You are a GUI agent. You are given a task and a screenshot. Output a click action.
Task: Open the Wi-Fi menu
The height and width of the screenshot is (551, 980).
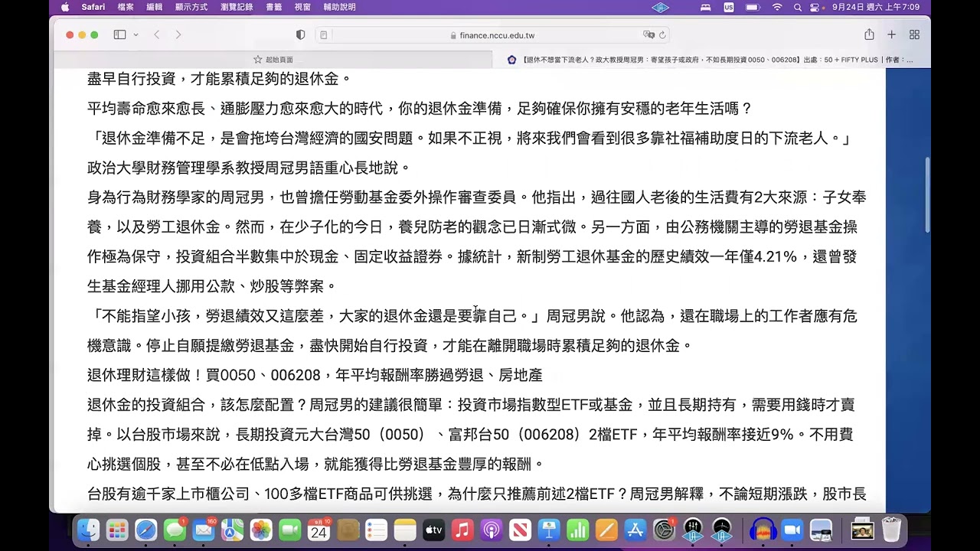pos(777,7)
